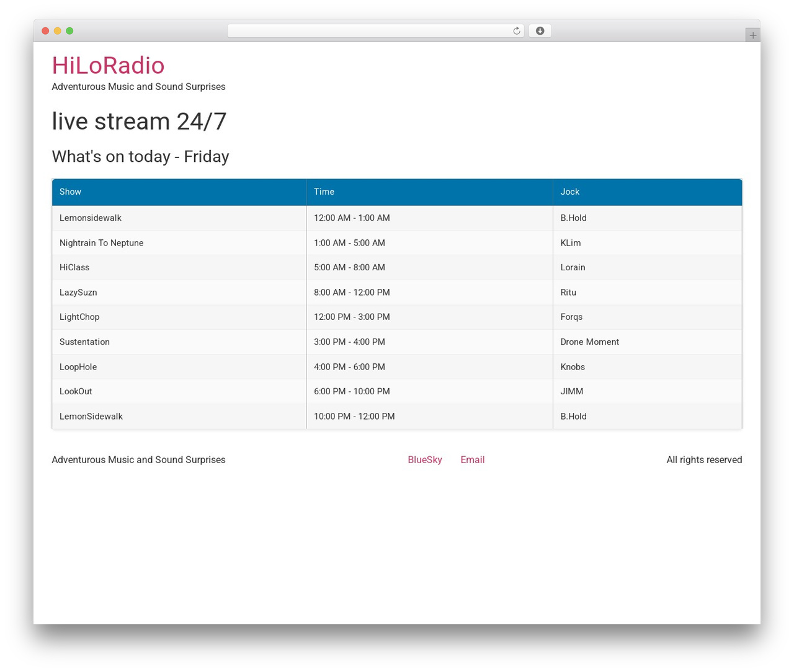
Task: Click the Time column header
Action: pos(429,192)
